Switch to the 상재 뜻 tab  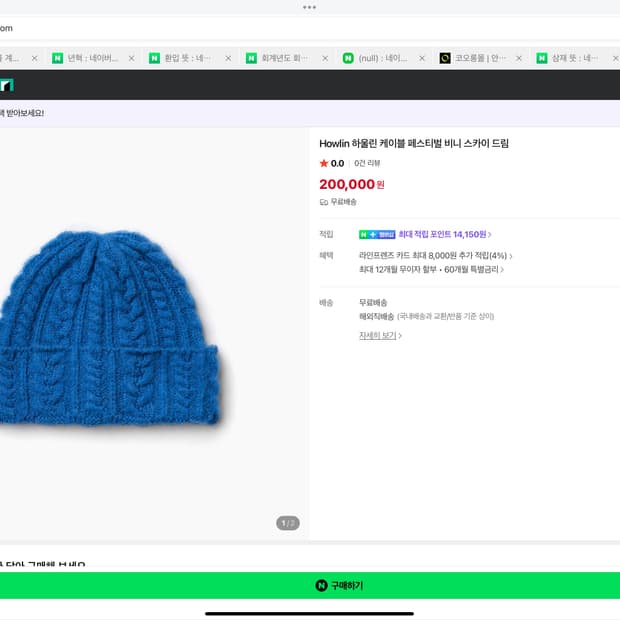569,58
